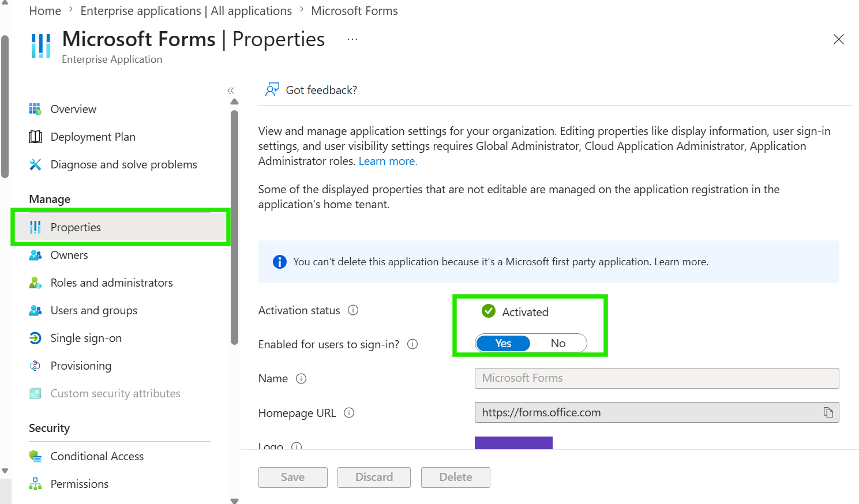Open the Properties menu item

click(x=121, y=227)
